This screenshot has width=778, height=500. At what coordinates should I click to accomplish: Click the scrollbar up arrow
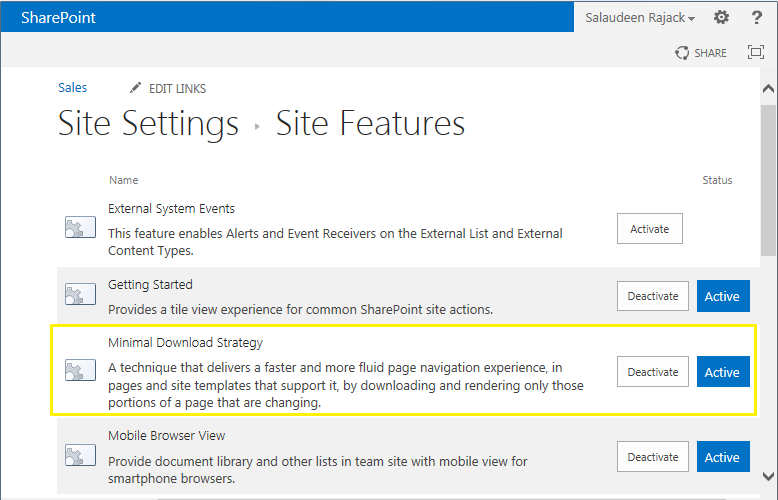pyautogui.click(x=768, y=88)
